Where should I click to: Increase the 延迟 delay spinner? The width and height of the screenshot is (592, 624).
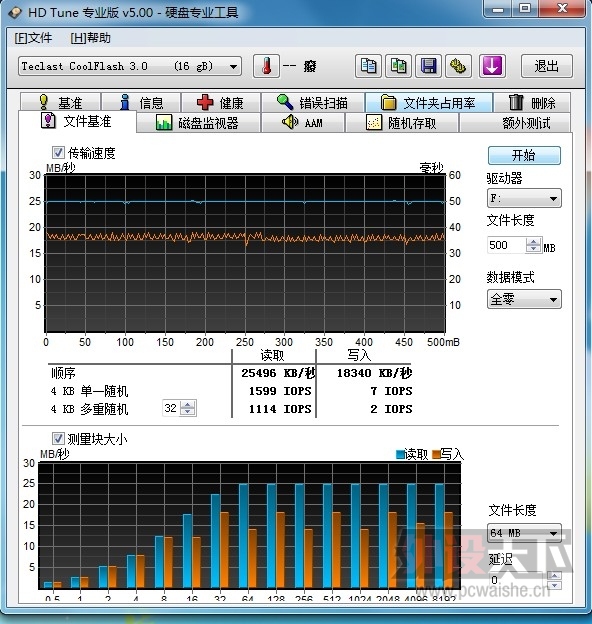(554, 576)
